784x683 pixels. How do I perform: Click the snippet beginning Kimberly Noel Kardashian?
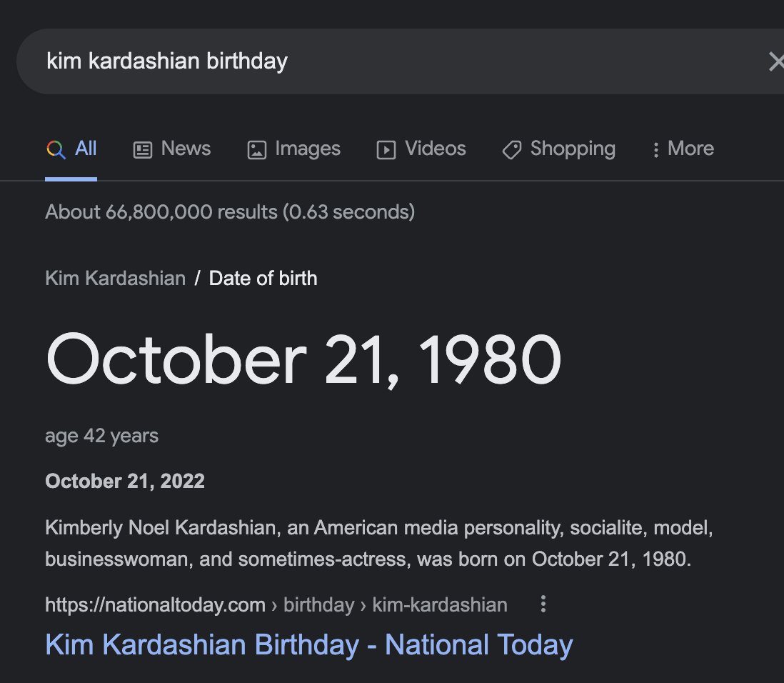click(379, 544)
